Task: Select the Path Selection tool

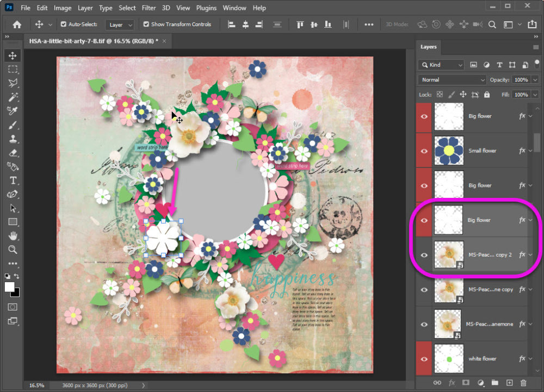Action: click(x=13, y=208)
